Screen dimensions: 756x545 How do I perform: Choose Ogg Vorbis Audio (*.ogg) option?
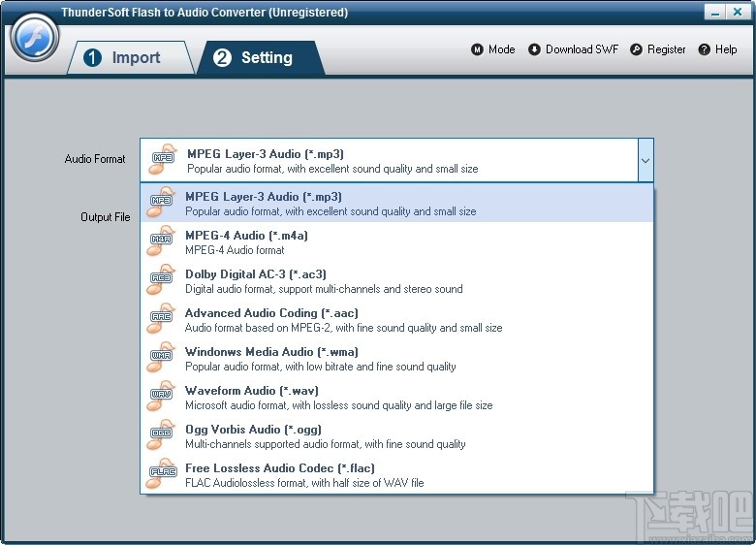click(x=396, y=436)
